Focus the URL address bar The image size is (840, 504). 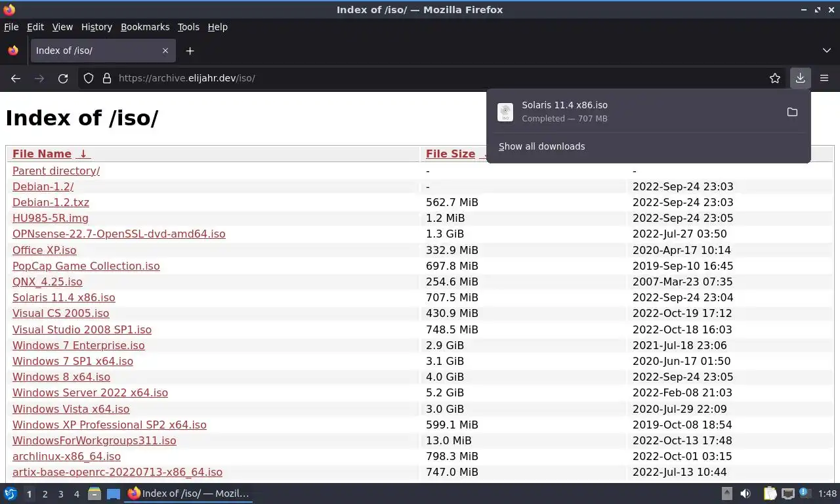pyautogui.click(x=433, y=78)
